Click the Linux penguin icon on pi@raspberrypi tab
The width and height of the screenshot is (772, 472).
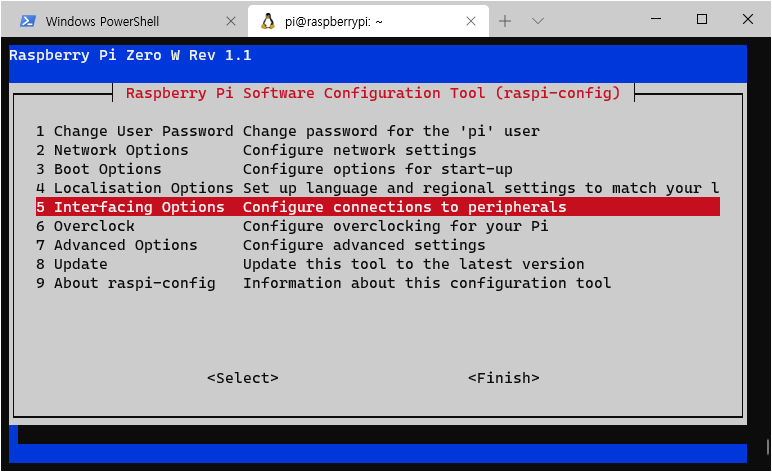(267, 21)
